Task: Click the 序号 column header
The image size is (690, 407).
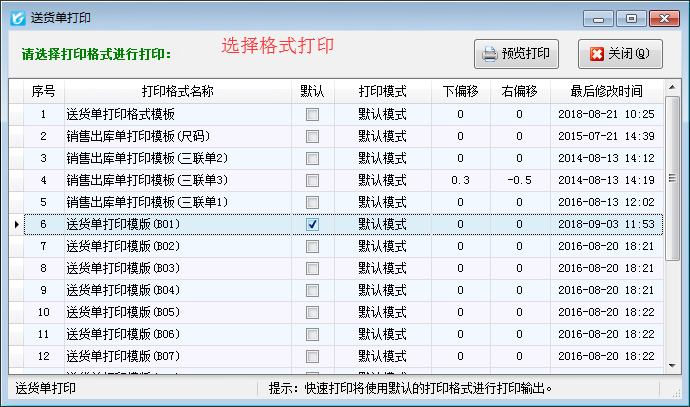Action: [43, 92]
